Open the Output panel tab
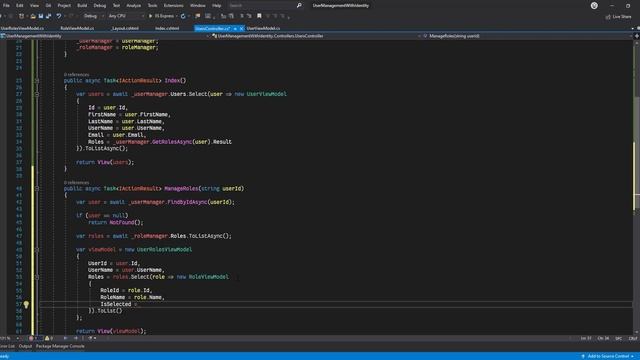 click(25, 346)
